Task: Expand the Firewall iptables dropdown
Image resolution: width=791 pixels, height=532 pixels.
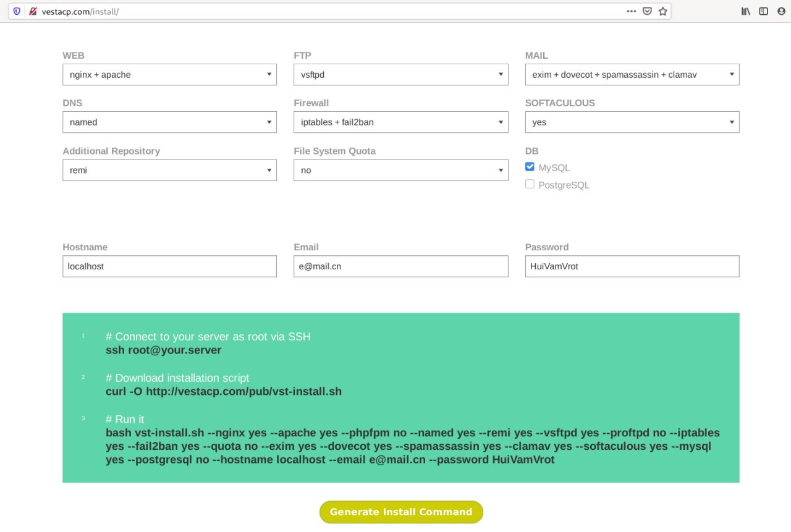Action: coord(401,122)
